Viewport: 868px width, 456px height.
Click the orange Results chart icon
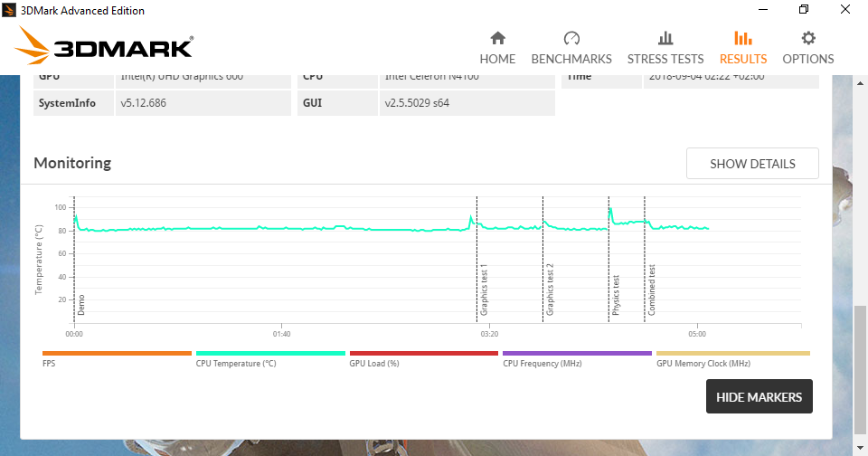[x=743, y=38]
